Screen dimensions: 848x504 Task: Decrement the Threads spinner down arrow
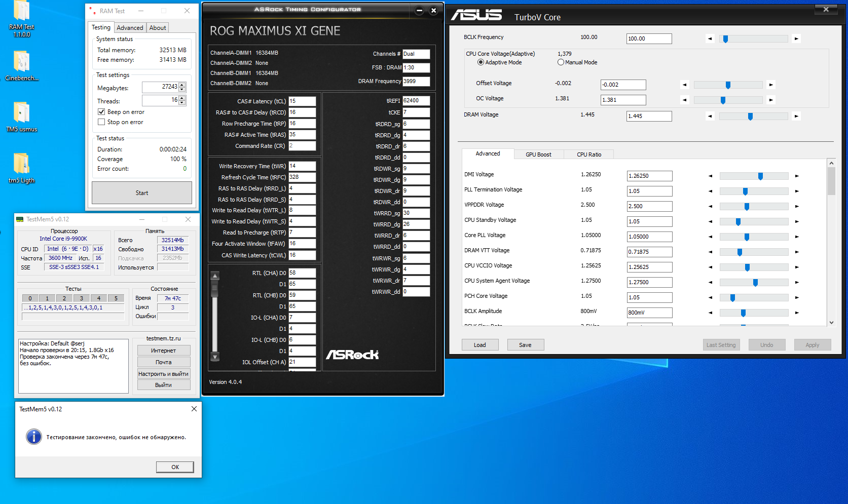pos(182,103)
